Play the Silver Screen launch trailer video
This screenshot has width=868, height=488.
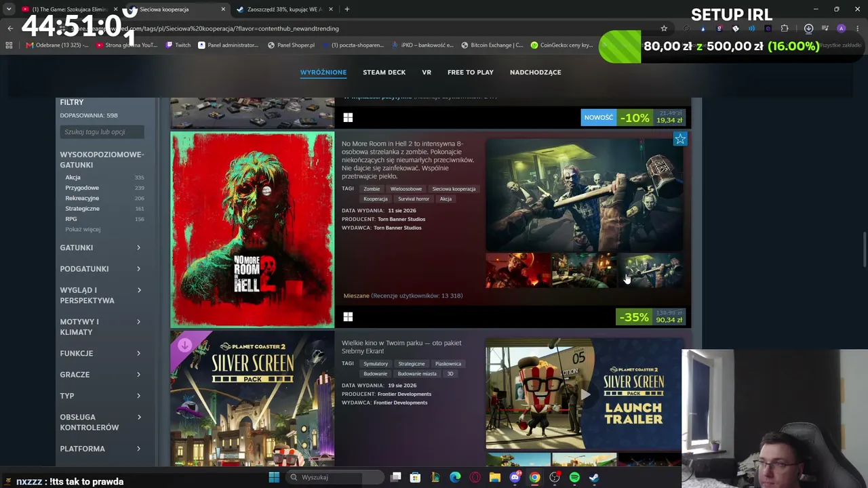click(x=584, y=394)
